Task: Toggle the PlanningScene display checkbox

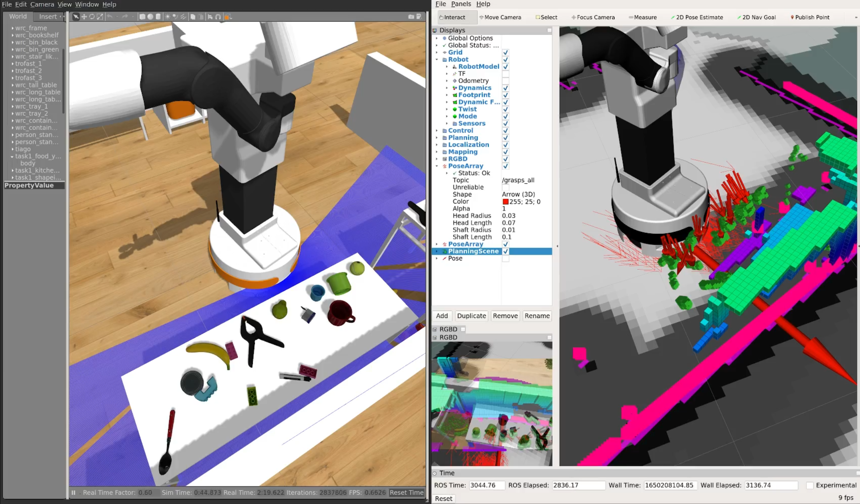Action: (505, 251)
